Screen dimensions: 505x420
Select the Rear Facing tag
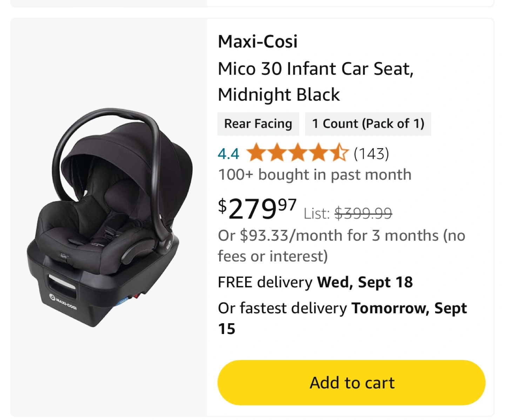click(x=258, y=124)
